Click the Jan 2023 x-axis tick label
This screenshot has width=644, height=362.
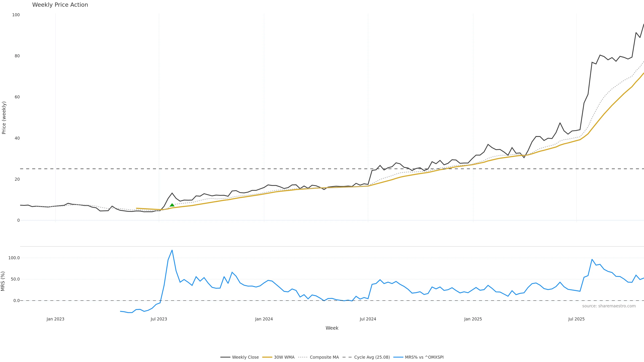click(55, 319)
